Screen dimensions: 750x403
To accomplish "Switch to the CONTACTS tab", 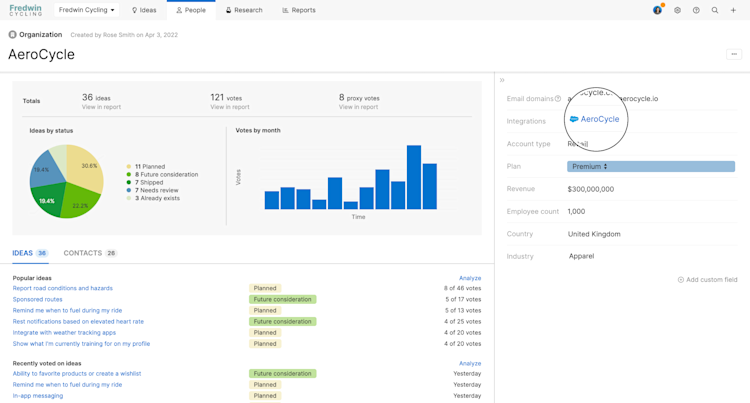I will point(90,253).
